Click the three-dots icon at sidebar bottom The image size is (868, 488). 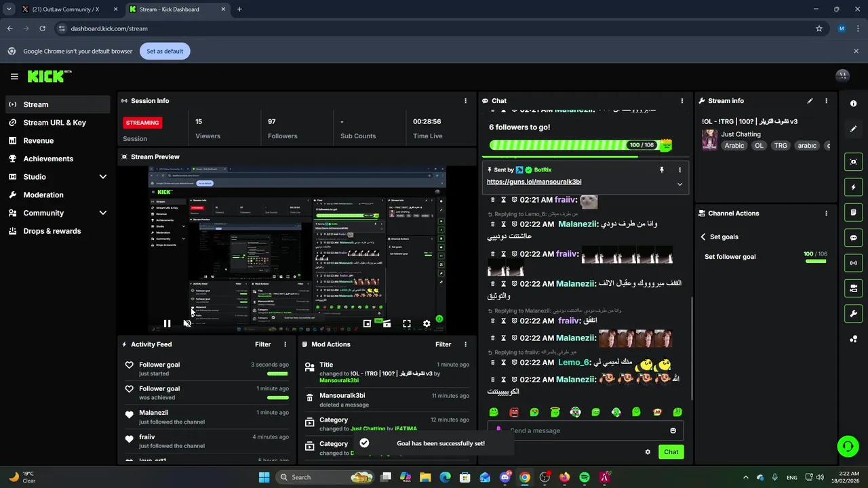(x=853, y=339)
